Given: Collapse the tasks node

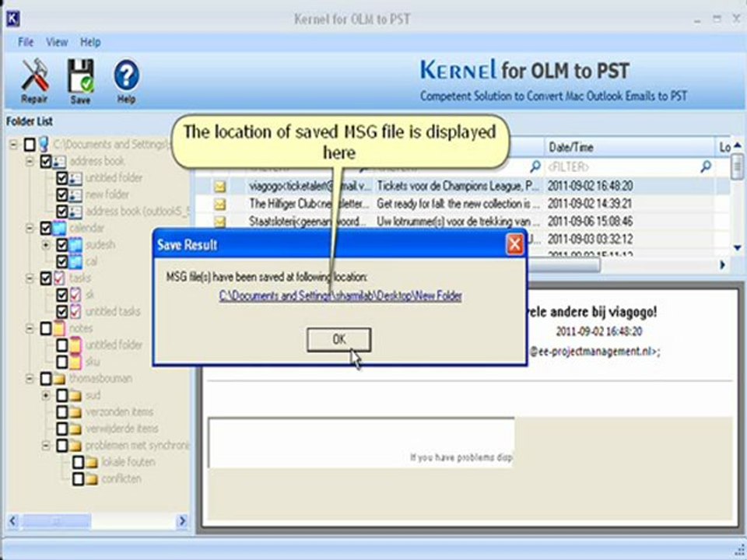Looking at the screenshot, I should click(x=30, y=278).
